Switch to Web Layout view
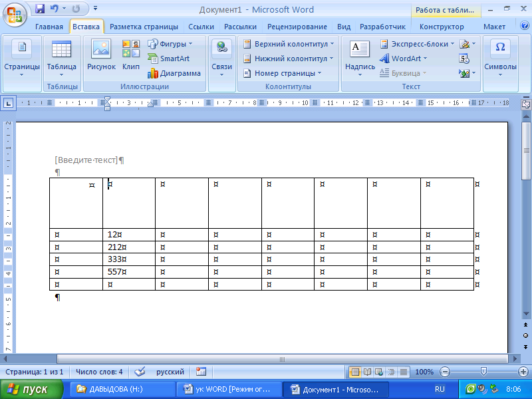 click(x=379, y=372)
